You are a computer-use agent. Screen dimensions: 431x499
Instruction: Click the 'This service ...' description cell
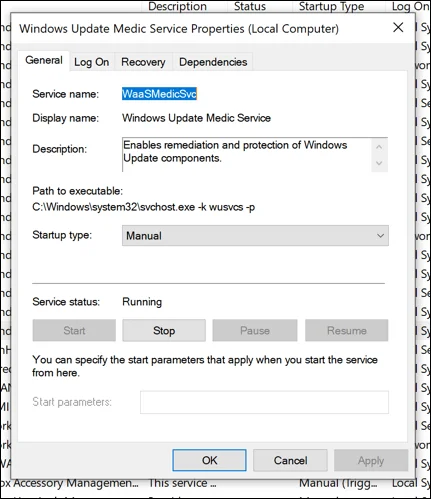pyautogui.click(x=182, y=483)
